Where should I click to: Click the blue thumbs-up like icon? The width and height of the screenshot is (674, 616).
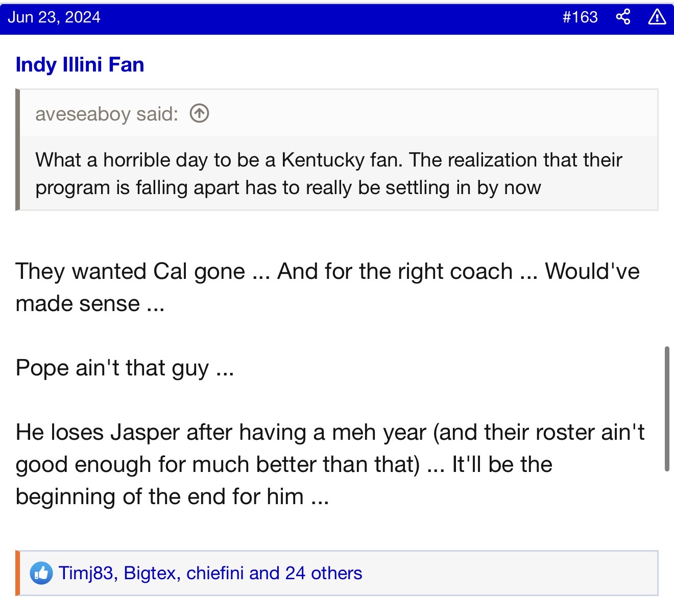coord(41,573)
